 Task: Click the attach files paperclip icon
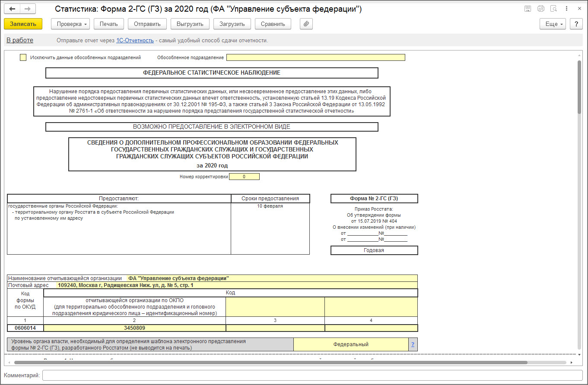pos(306,24)
